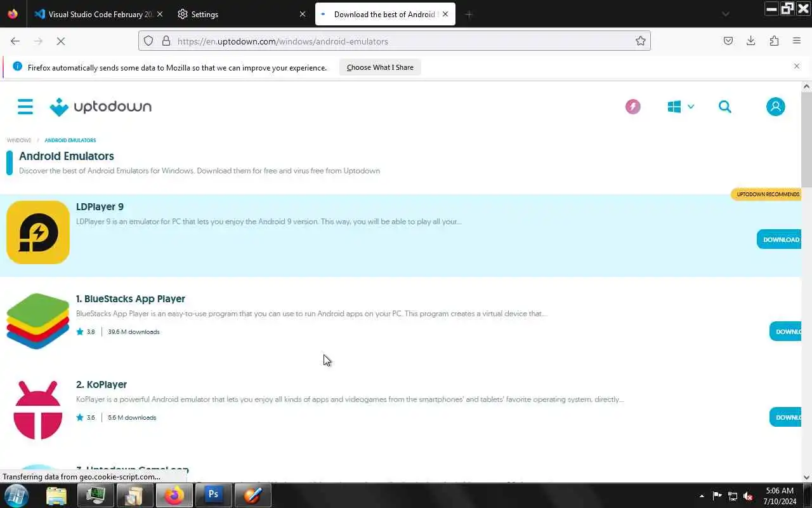The height and width of the screenshot is (508, 812).
Task: Open the Firefox application menu
Action: [x=797, y=41]
